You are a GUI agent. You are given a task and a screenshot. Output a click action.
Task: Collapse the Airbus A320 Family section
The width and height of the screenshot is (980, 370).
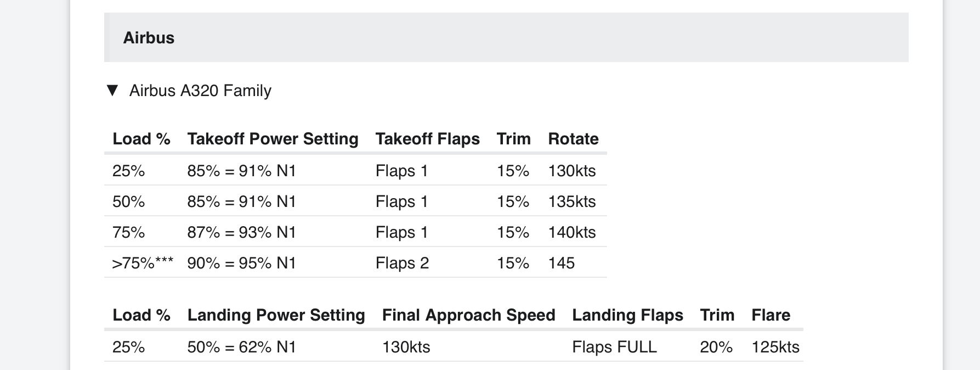click(x=112, y=91)
